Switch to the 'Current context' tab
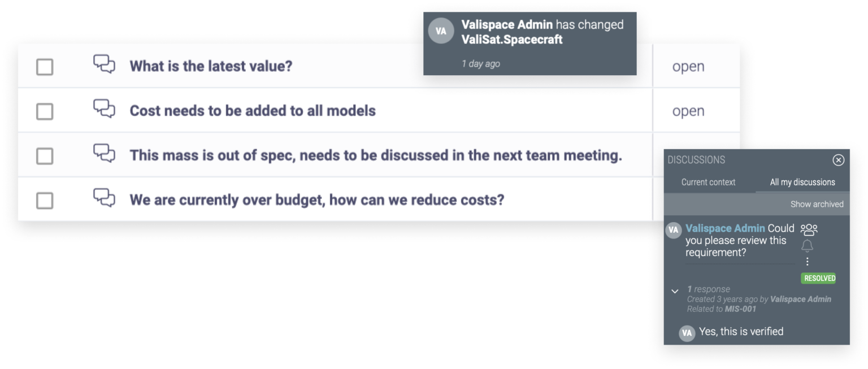Viewport: 868px width, 369px height. (708, 182)
